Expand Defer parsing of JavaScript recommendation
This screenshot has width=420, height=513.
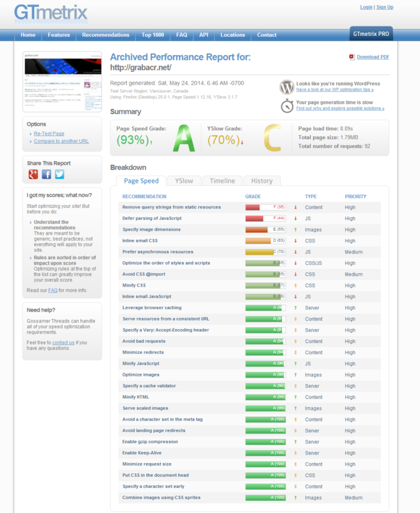pos(152,218)
